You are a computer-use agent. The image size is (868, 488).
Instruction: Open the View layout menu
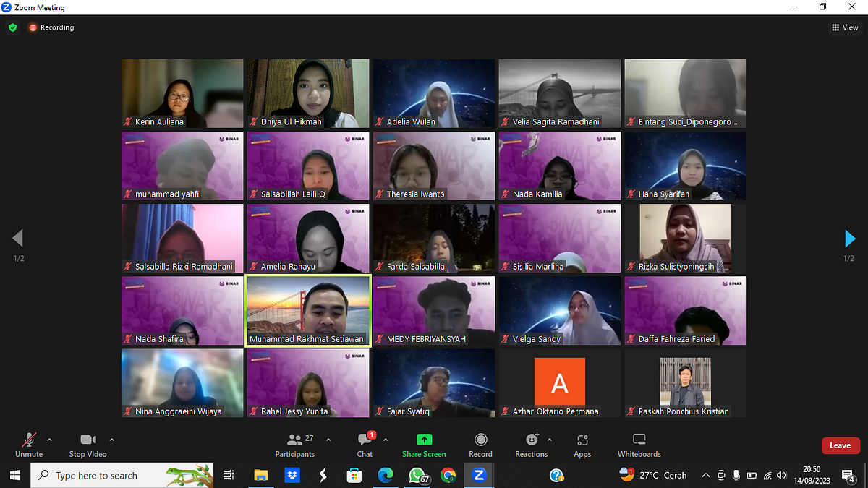tap(845, 27)
